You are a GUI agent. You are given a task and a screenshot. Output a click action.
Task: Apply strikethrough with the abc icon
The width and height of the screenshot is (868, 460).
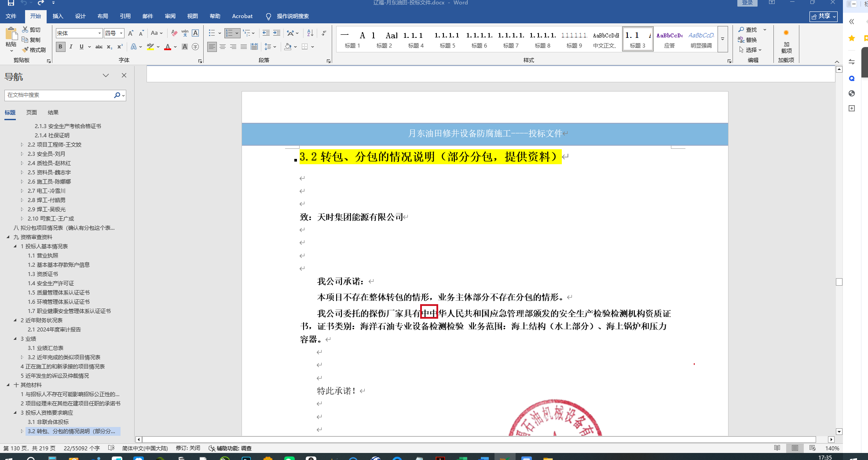[99, 47]
